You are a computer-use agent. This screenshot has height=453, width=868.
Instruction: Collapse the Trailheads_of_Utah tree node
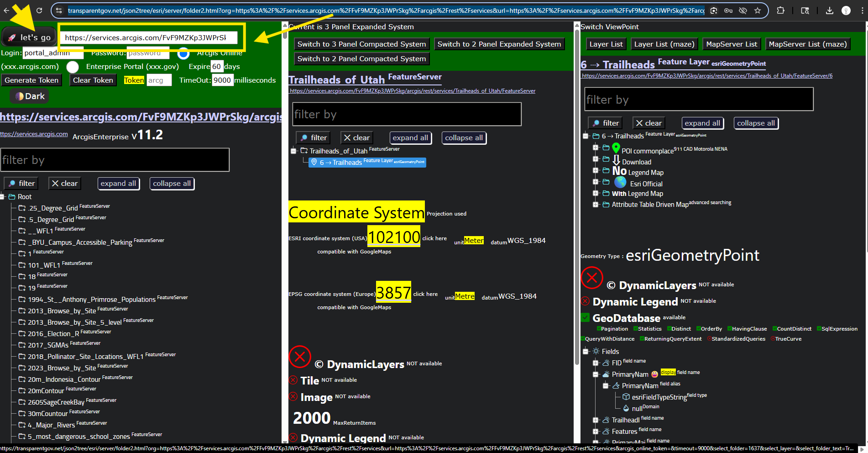click(293, 151)
